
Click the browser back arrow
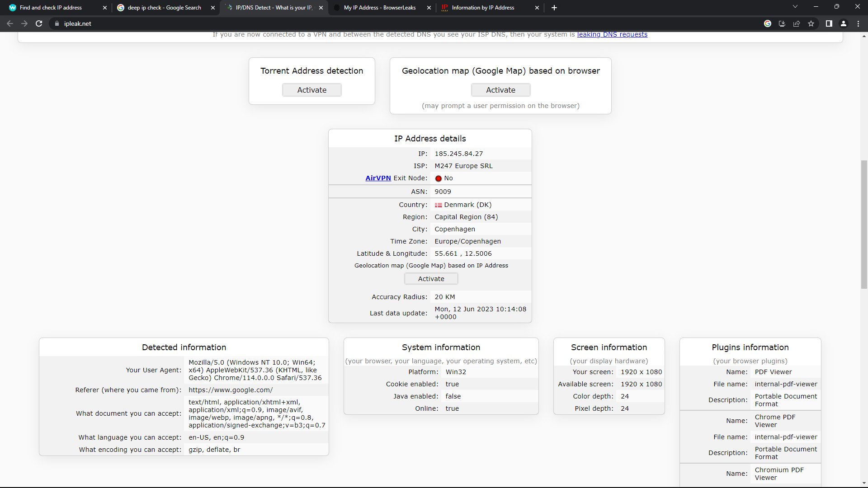(10, 23)
